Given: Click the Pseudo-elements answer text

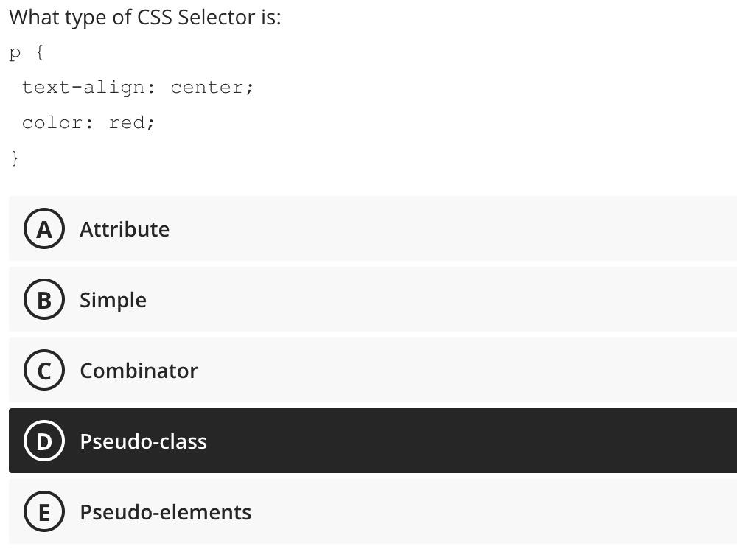Looking at the screenshot, I should tap(165, 511).
